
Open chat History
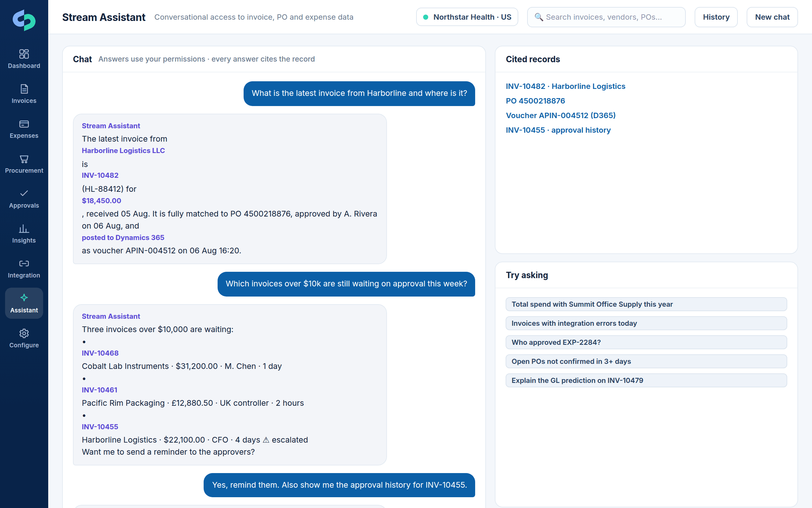click(716, 17)
